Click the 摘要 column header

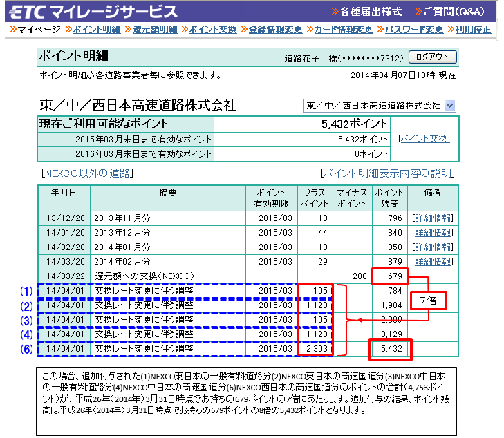tap(168, 198)
